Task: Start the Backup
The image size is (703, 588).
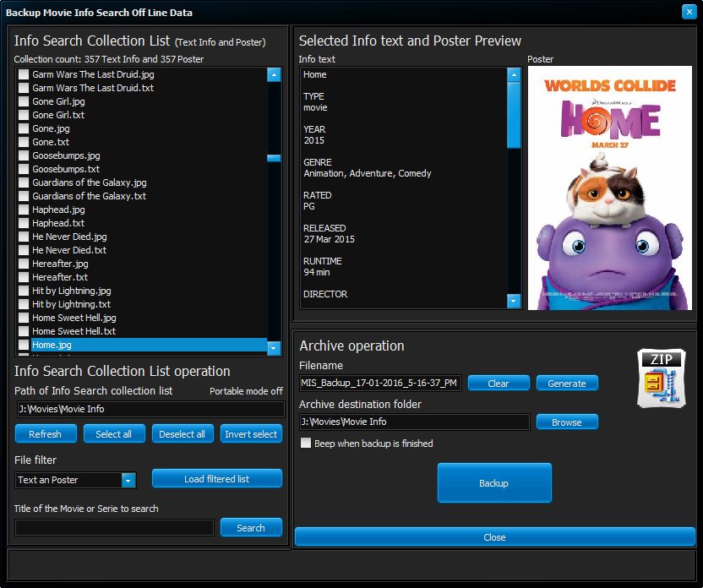Action: (494, 482)
